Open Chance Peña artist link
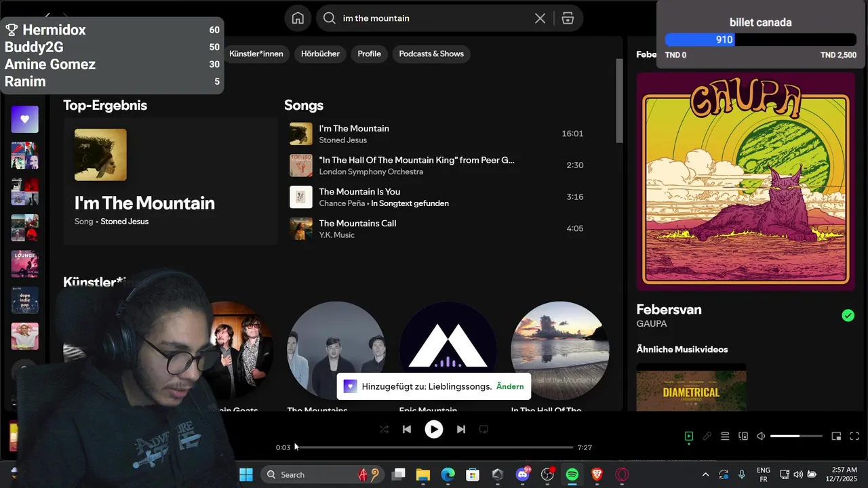The height and width of the screenshot is (488, 868). tap(342, 203)
